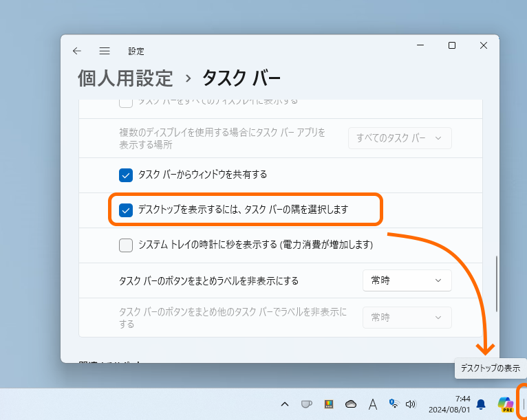Open the 常時 dropdown for combining taskbar buttons
Image resolution: width=527 pixels, height=420 pixels.
tap(407, 280)
